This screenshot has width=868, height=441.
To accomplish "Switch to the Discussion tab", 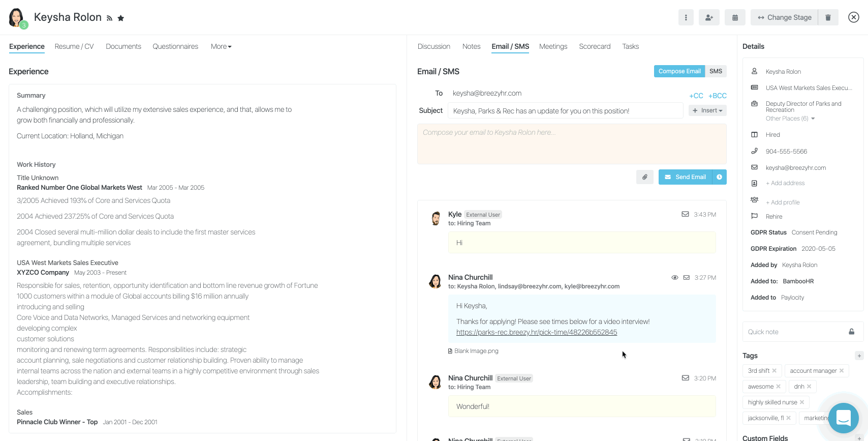I will pyautogui.click(x=434, y=46).
